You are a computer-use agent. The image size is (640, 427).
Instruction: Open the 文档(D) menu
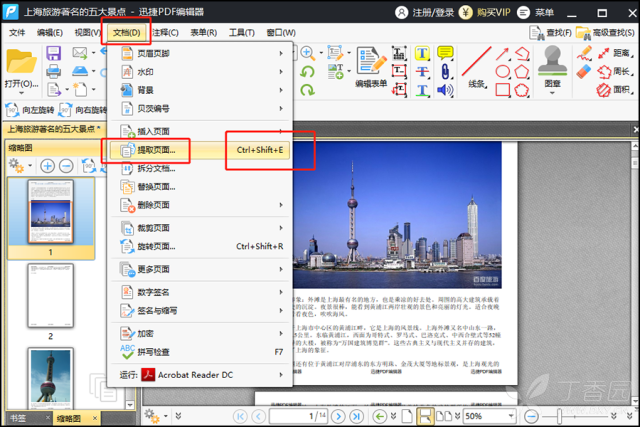tap(127, 33)
